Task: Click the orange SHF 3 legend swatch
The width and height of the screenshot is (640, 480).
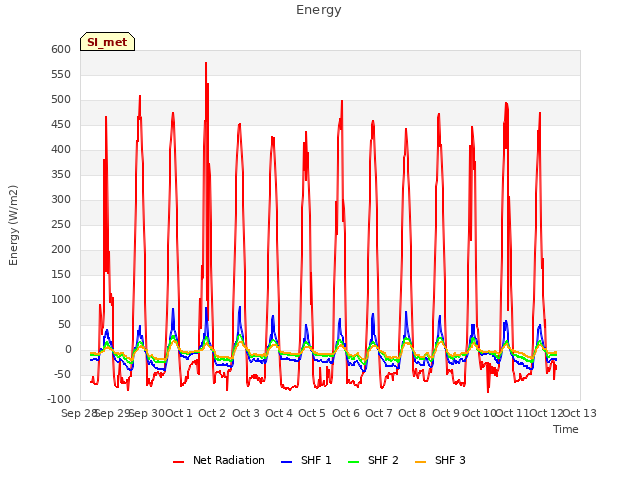Action: point(420,462)
